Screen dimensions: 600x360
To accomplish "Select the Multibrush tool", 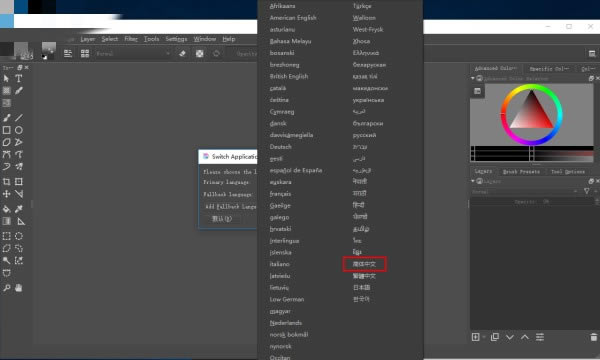I will (x=18, y=166).
